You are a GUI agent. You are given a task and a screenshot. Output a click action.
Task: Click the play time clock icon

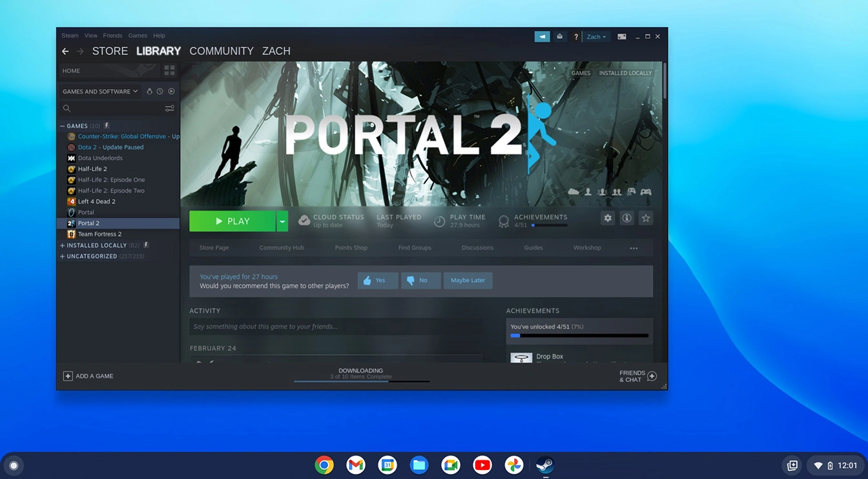439,221
